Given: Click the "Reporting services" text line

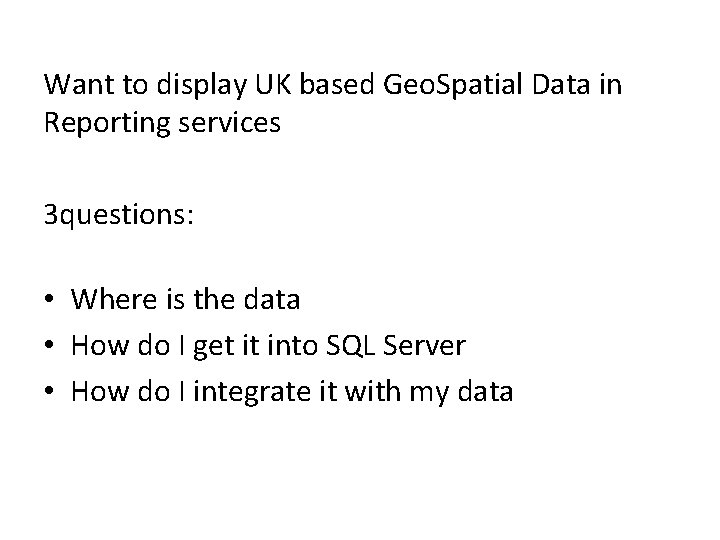Looking at the screenshot, I should pos(163,125).
